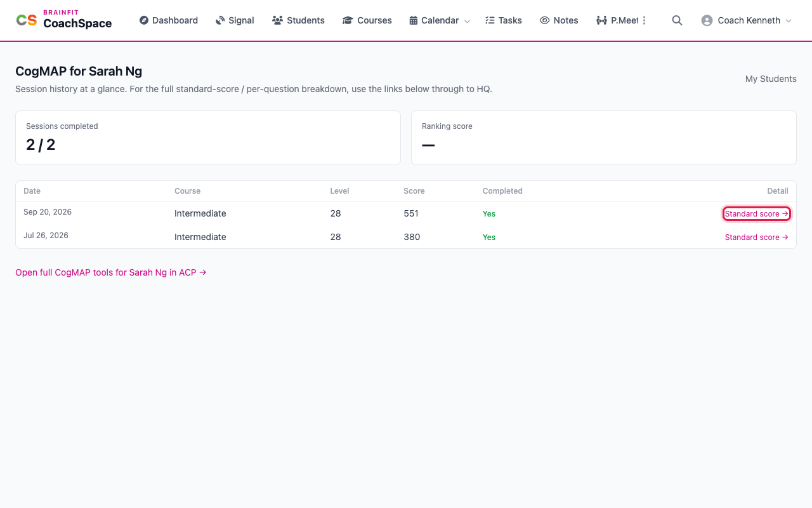Click the score value 551
The width and height of the screenshot is (812, 508).
pos(411,213)
